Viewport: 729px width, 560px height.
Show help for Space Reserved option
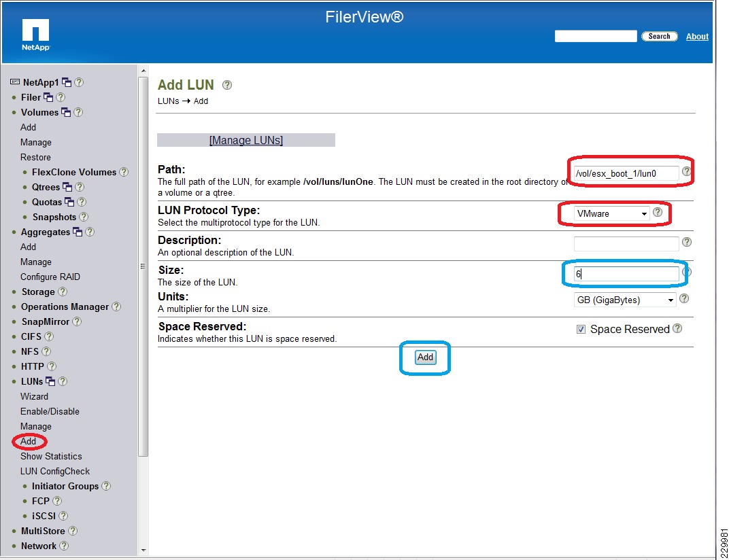pyautogui.click(x=677, y=328)
